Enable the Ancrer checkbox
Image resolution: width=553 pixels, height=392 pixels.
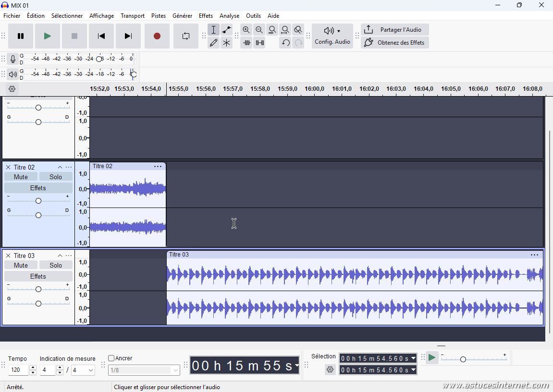click(x=111, y=358)
